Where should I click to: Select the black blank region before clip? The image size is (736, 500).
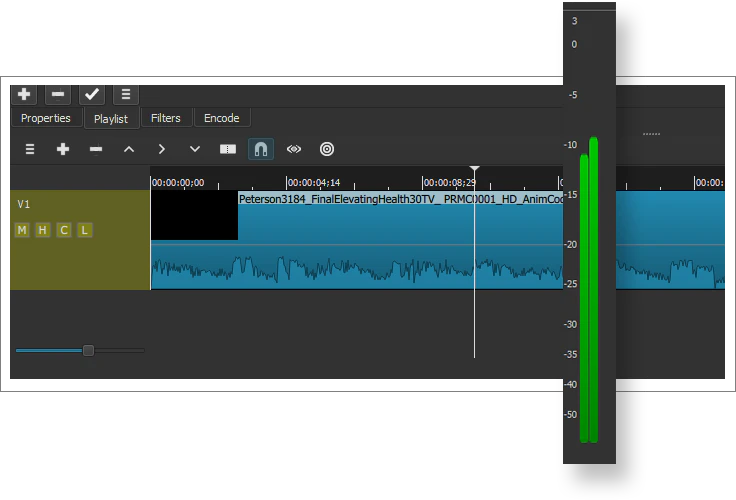point(194,215)
